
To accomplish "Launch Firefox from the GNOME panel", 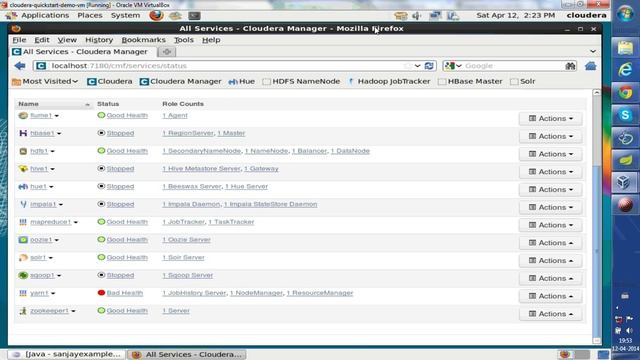I will (x=156, y=16).
